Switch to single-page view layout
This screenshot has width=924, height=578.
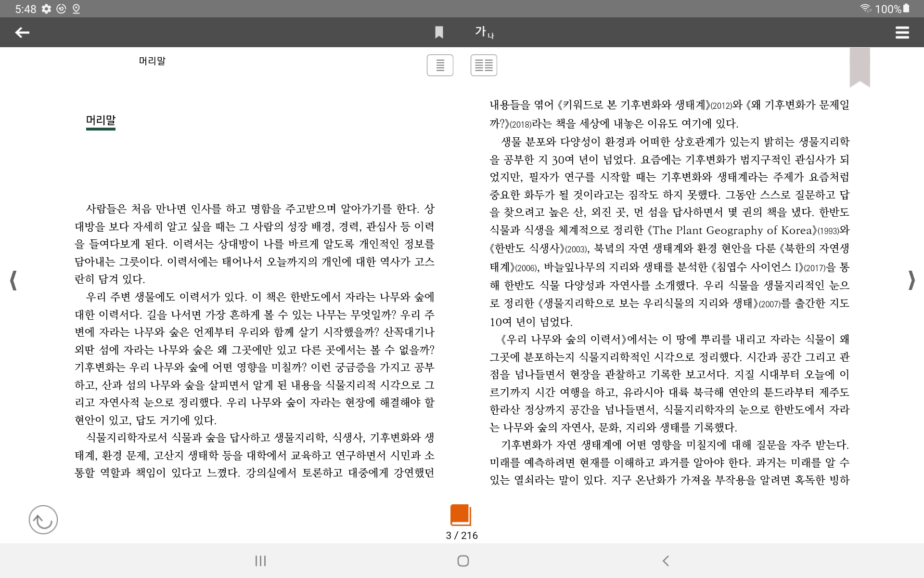[x=440, y=65]
